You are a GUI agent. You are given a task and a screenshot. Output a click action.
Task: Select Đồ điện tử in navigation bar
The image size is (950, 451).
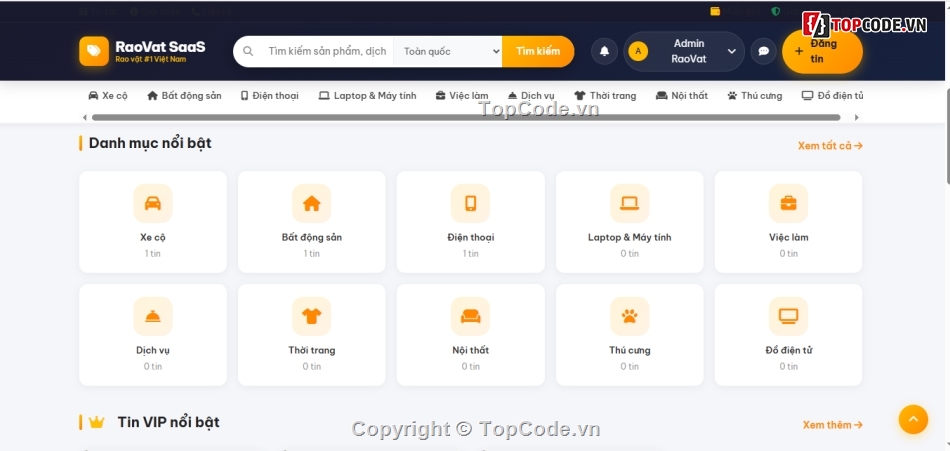(x=832, y=96)
